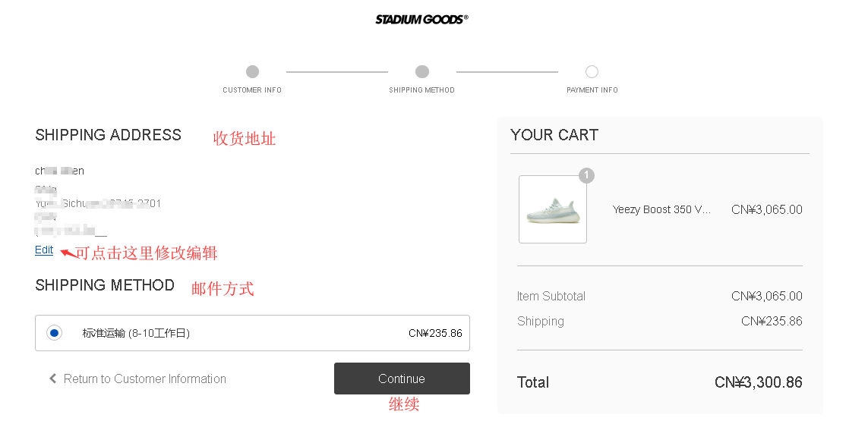This screenshot has height=421, width=868.
Task: Click the Payment Info step circle
Action: tap(592, 72)
